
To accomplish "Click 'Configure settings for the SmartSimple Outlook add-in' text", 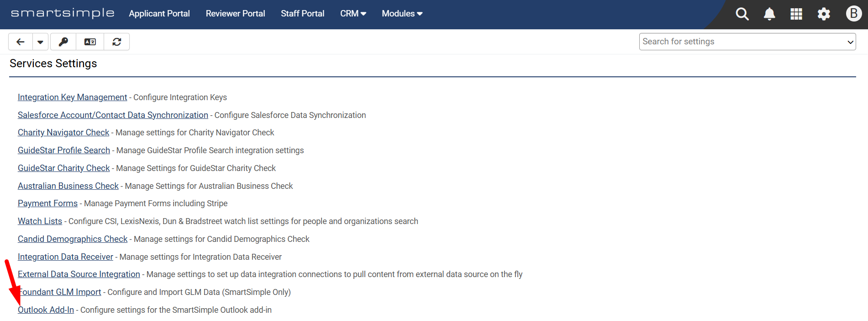I will (x=176, y=310).
